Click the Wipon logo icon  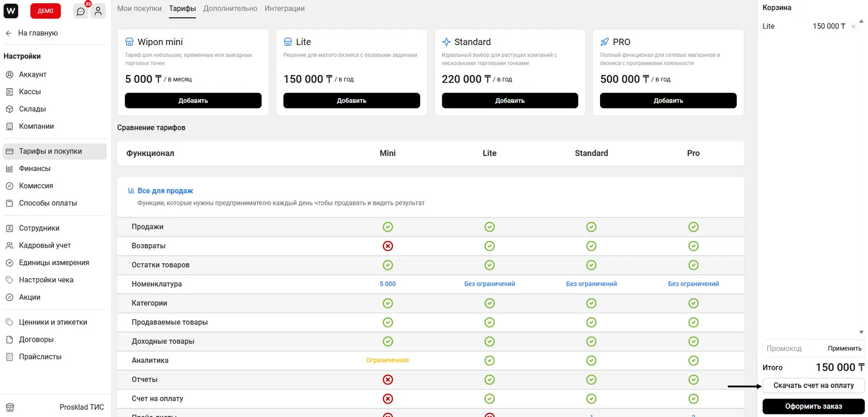[11, 11]
